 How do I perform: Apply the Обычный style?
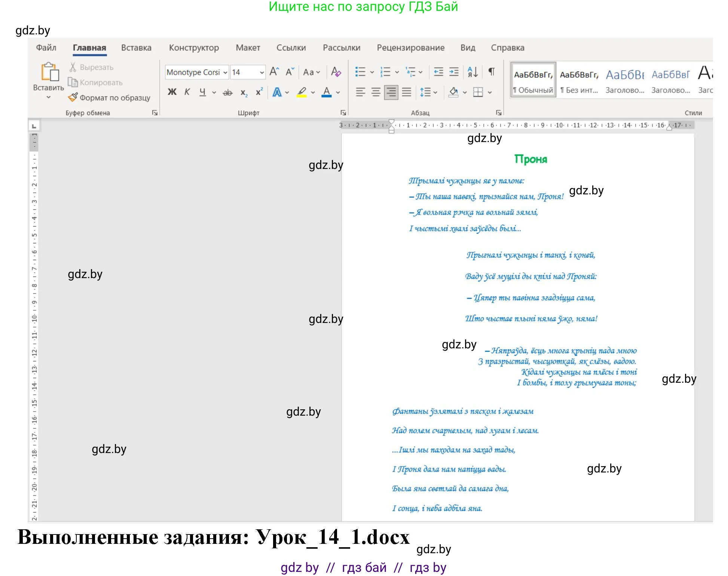coord(533,80)
